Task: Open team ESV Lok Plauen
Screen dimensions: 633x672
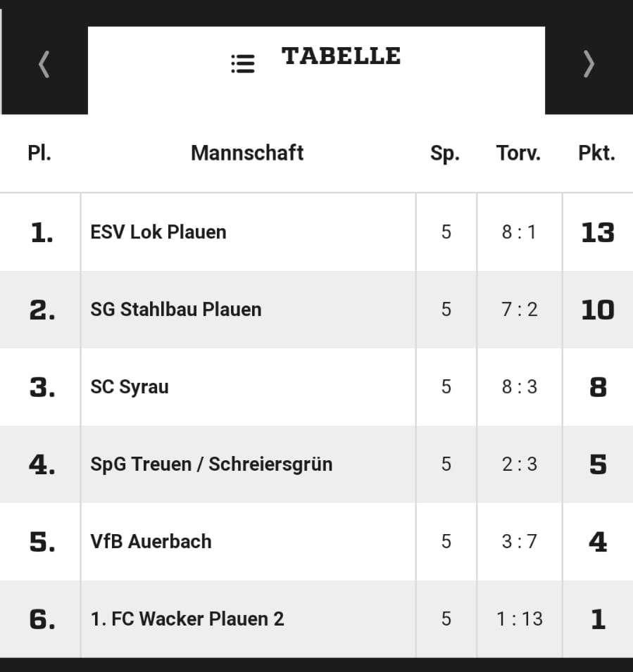Action: pos(158,232)
